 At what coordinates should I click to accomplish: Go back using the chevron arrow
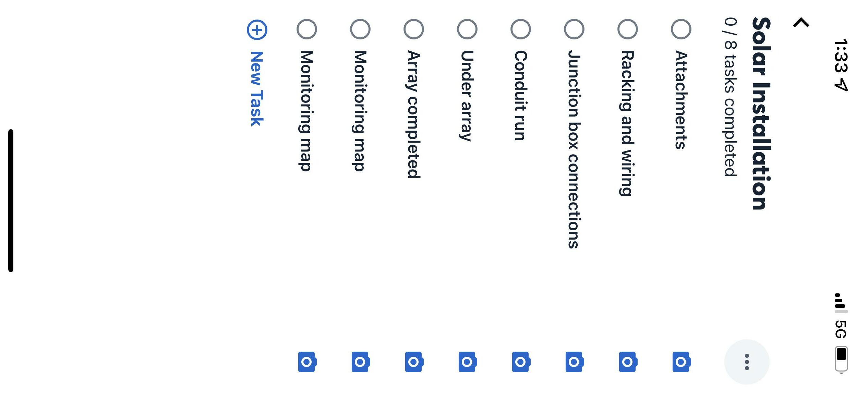click(801, 23)
